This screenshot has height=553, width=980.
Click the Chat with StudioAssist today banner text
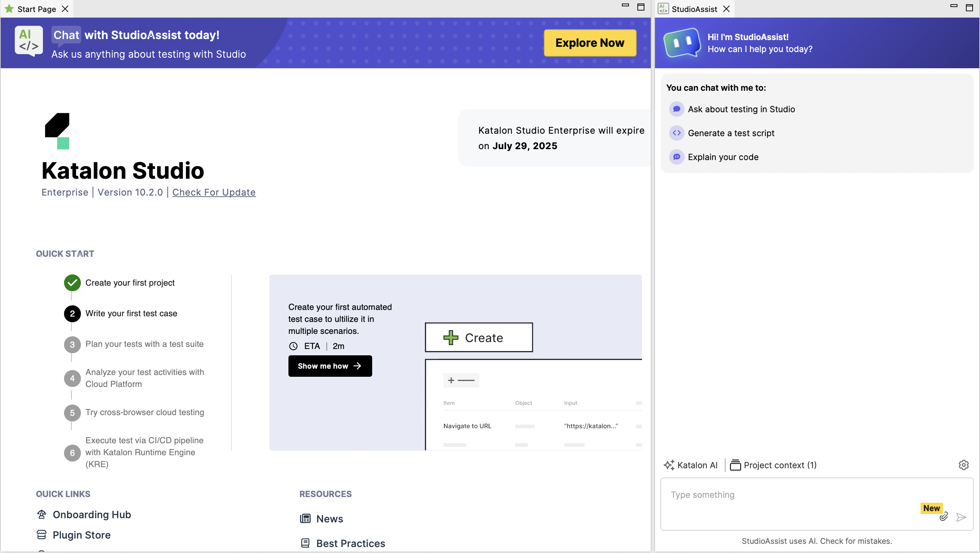[136, 35]
